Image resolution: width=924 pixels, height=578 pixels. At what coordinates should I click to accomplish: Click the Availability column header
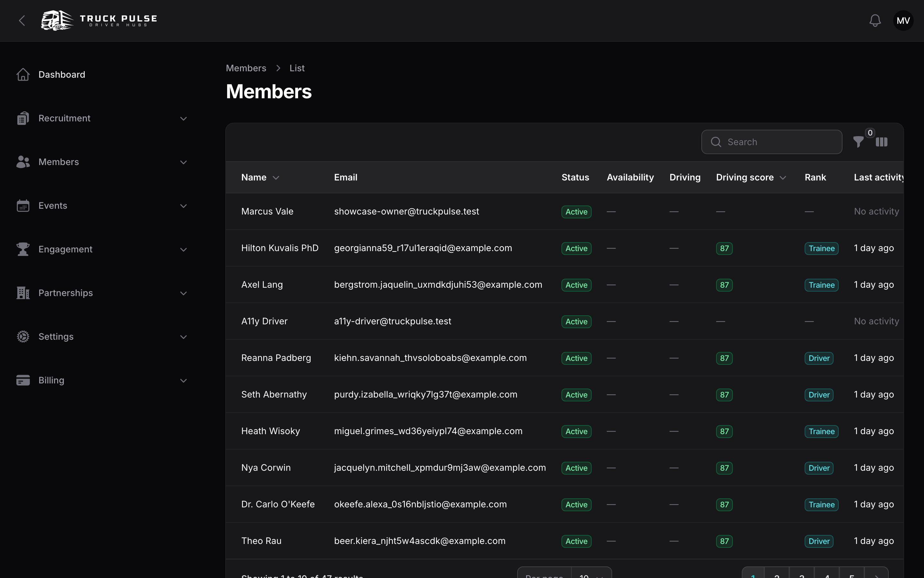(630, 177)
